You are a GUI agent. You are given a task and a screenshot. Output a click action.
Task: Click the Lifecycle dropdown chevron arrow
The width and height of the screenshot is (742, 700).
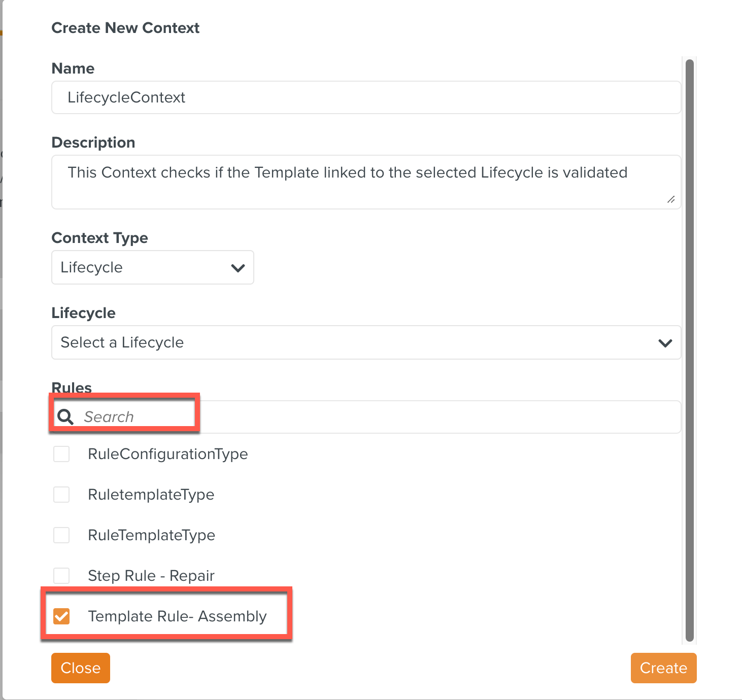[x=665, y=343]
